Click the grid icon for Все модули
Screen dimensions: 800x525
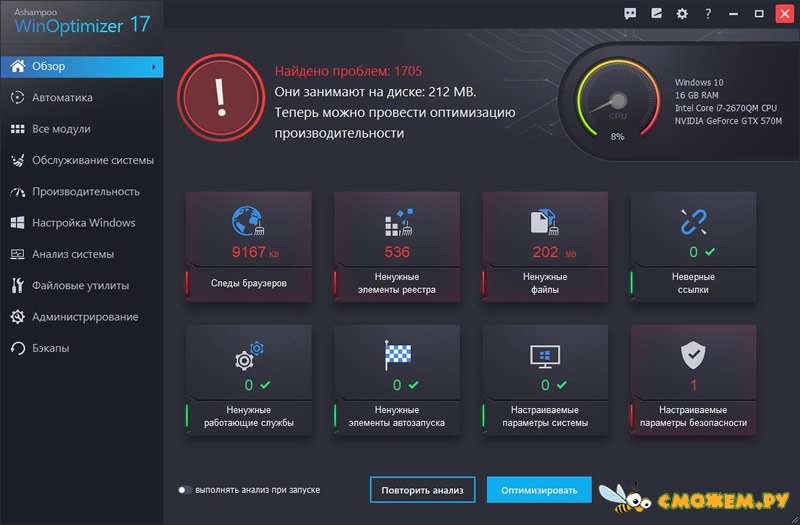(17, 129)
